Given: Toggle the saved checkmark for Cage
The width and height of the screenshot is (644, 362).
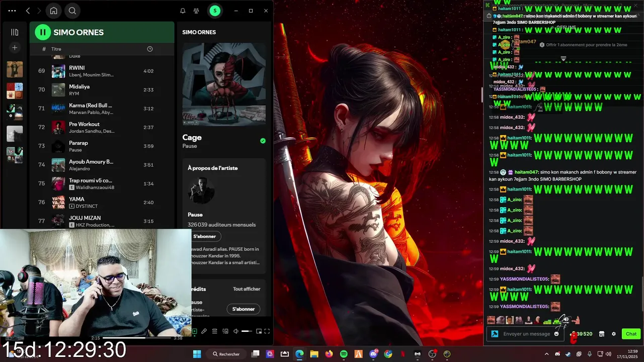Looking at the screenshot, I should (263, 141).
